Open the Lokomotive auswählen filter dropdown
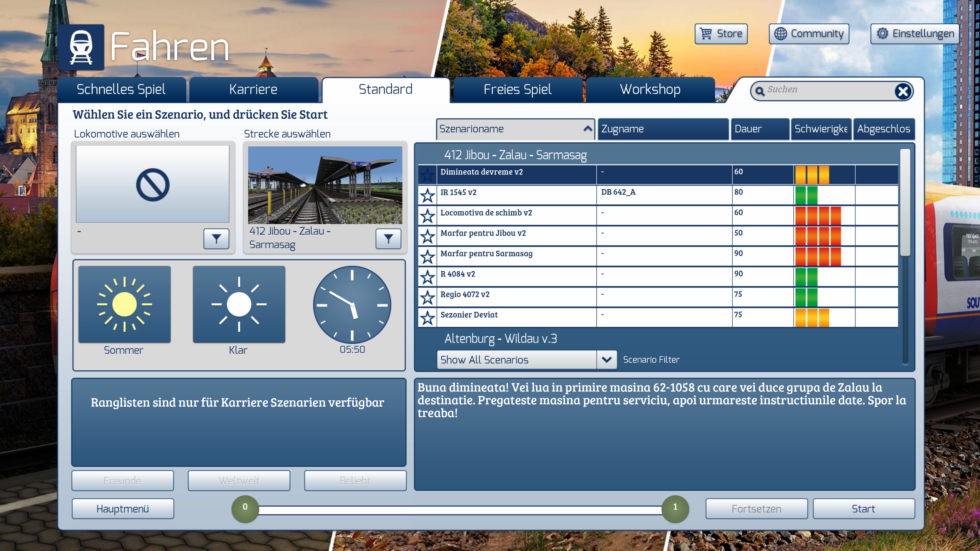Screen dimensions: 980x551 (x=216, y=239)
